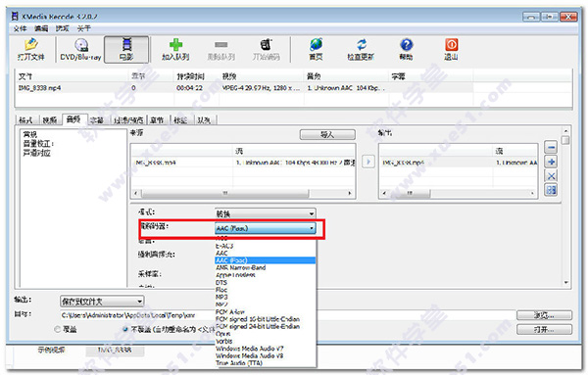The width and height of the screenshot is (588, 375).
Task: Select the 不覆盖 (don't overwrite) radio button
Action: (125, 329)
